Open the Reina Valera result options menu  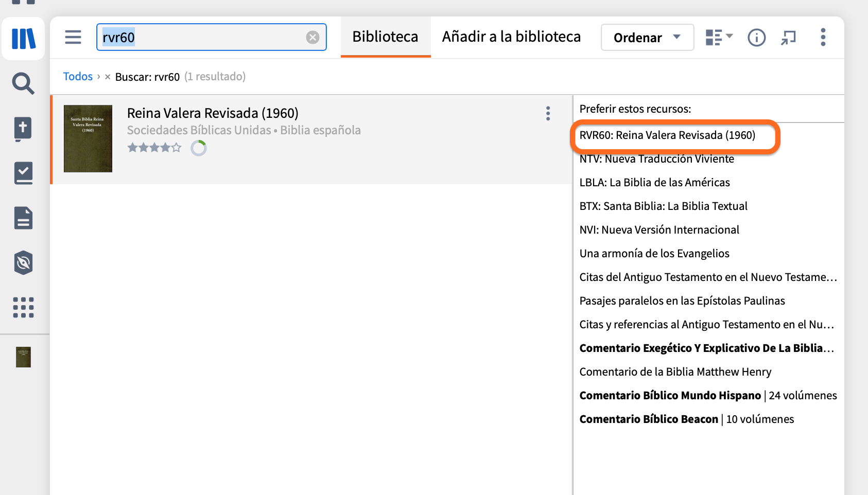[x=548, y=113]
